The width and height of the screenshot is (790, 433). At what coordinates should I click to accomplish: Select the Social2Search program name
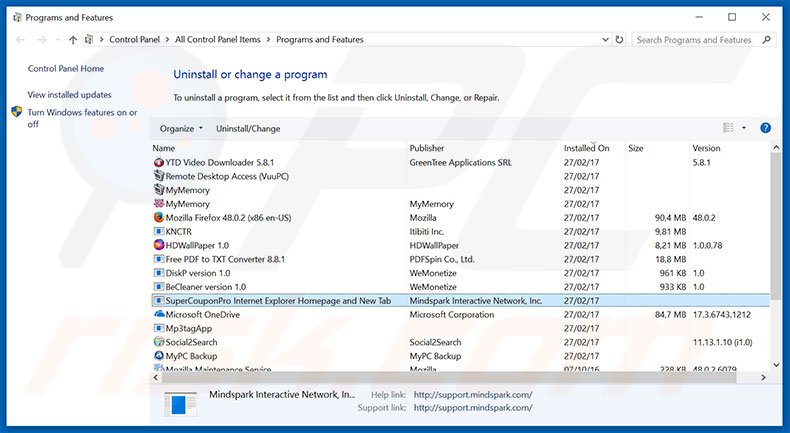pos(191,342)
